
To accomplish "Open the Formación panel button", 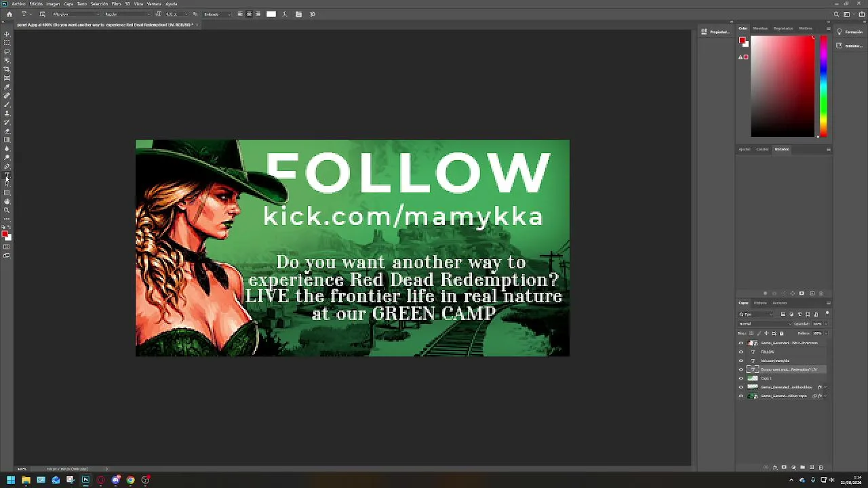I will [x=849, y=32].
